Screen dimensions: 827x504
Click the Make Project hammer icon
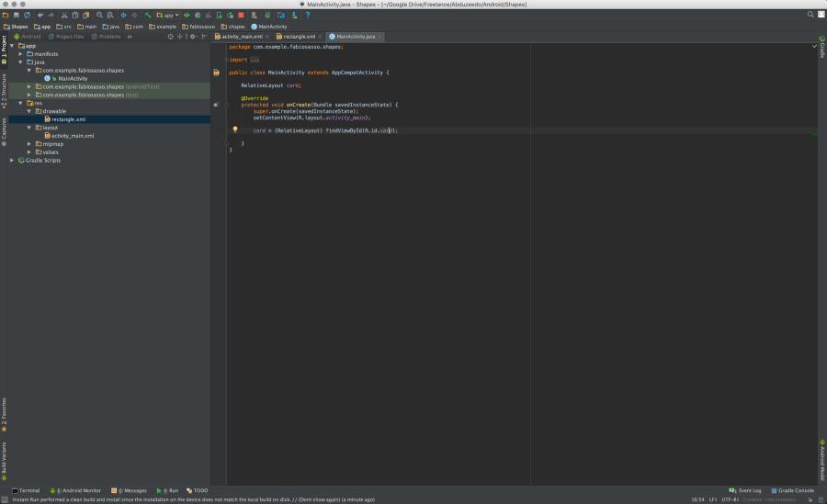pyautogui.click(x=148, y=16)
